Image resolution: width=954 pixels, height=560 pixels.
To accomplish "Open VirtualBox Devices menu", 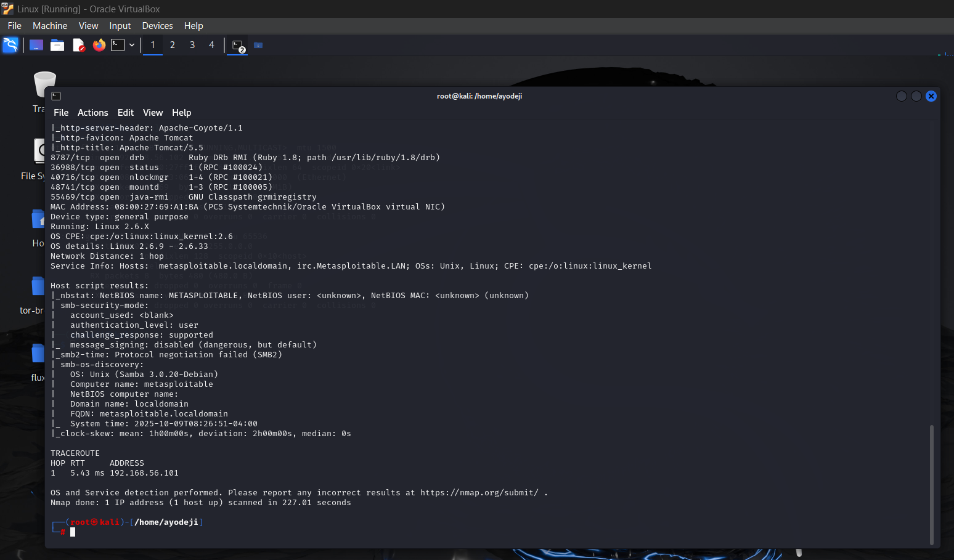I will (x=157, y=26).
